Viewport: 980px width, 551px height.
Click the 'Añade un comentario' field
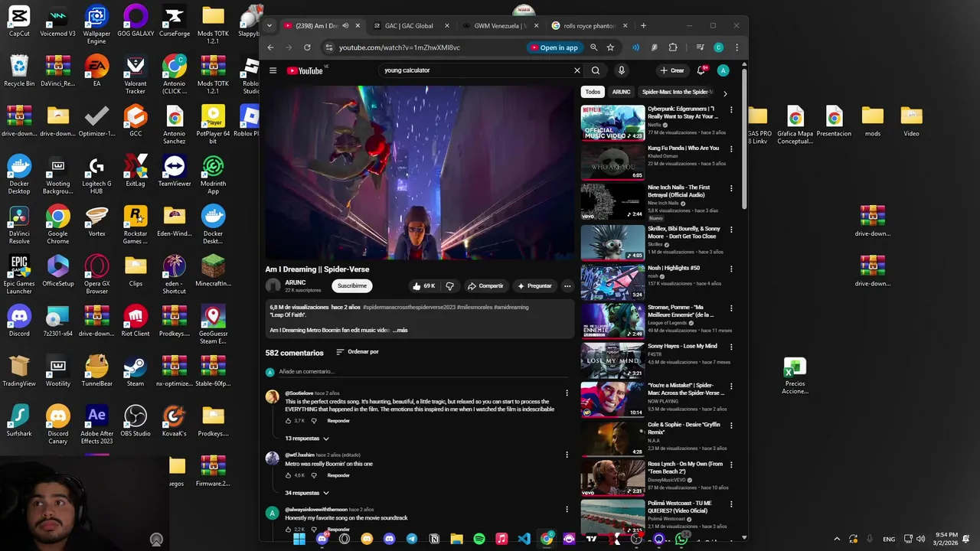(x=425, y=372)
